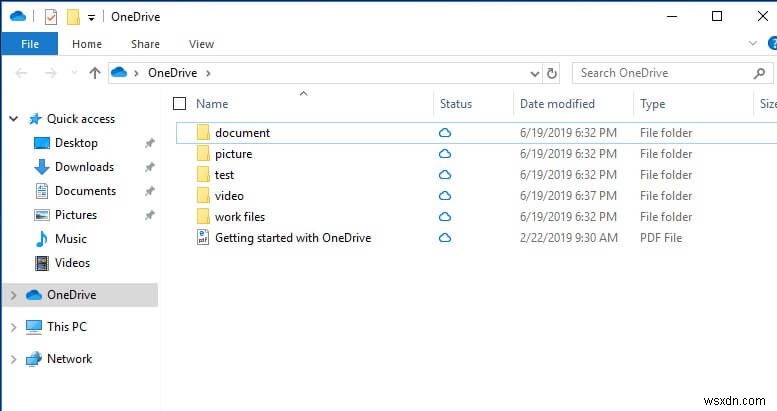Switch to the View ribbon tab
This screenshot has height=411, width=777.
(x=201, y=44)
